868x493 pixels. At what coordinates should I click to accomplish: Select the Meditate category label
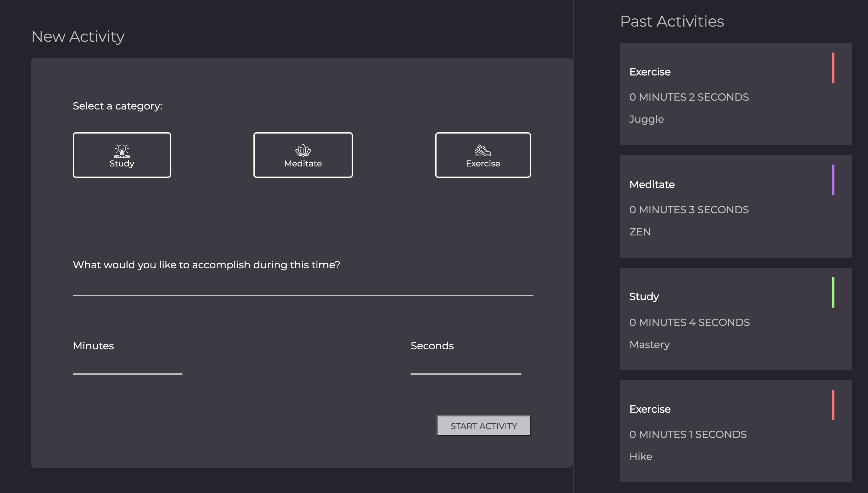click(x=303, y=164)
